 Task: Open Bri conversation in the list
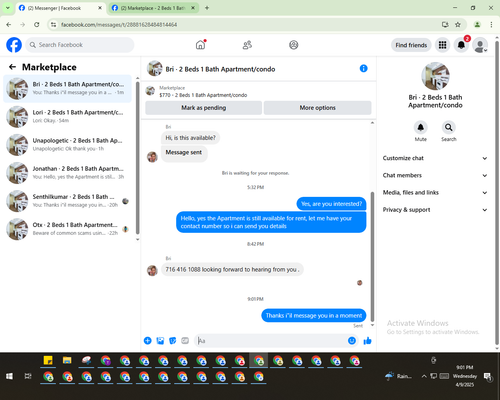click(x=68, y=88)
